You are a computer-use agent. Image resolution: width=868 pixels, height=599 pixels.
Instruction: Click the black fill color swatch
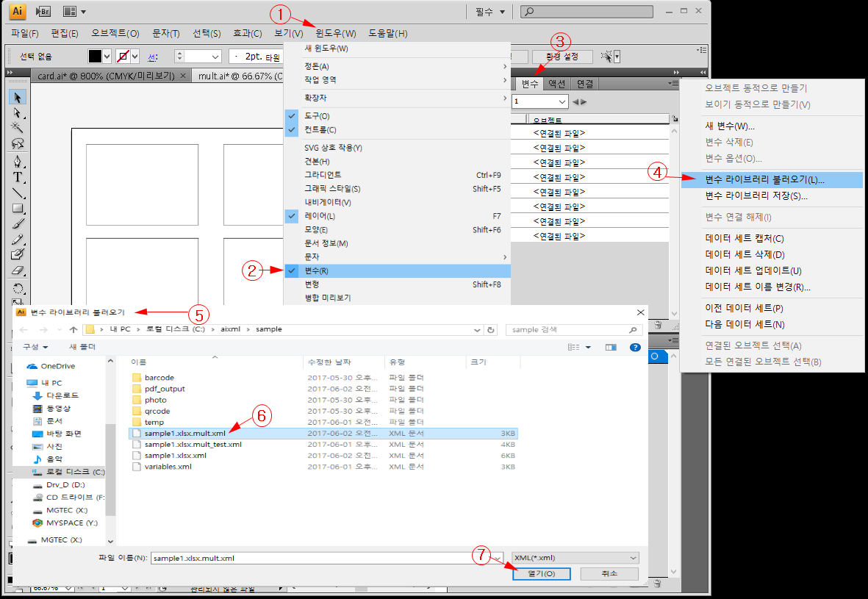[95, 57]
